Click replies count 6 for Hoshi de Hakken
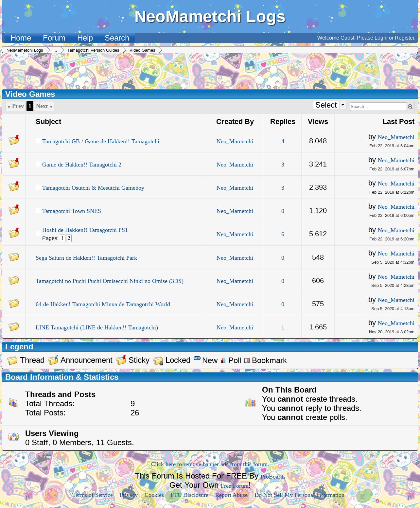This screenshot has height=508, width=420. click(x=283, y=234)
